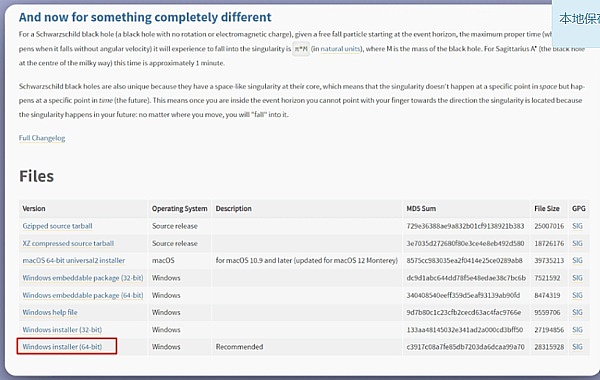The width and height of the screenshot is (600, 380).
Task: Open SIG for Windows installer 32-bit
Action: (x=577, y=329)
